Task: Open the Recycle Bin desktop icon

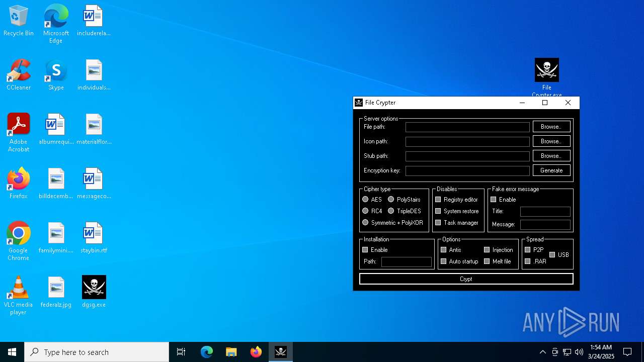Action: 19,21
